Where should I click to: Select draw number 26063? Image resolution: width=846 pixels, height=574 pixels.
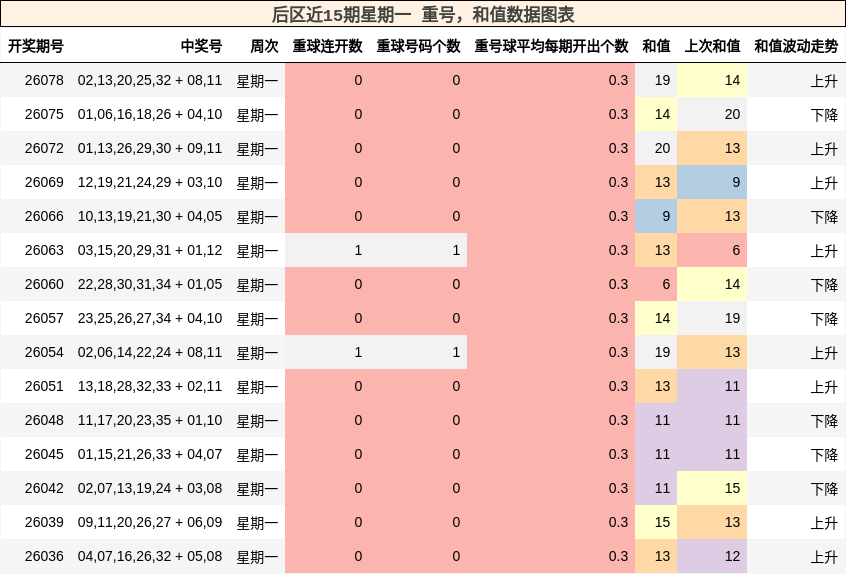pyautogui.click(x=44, y=250)
